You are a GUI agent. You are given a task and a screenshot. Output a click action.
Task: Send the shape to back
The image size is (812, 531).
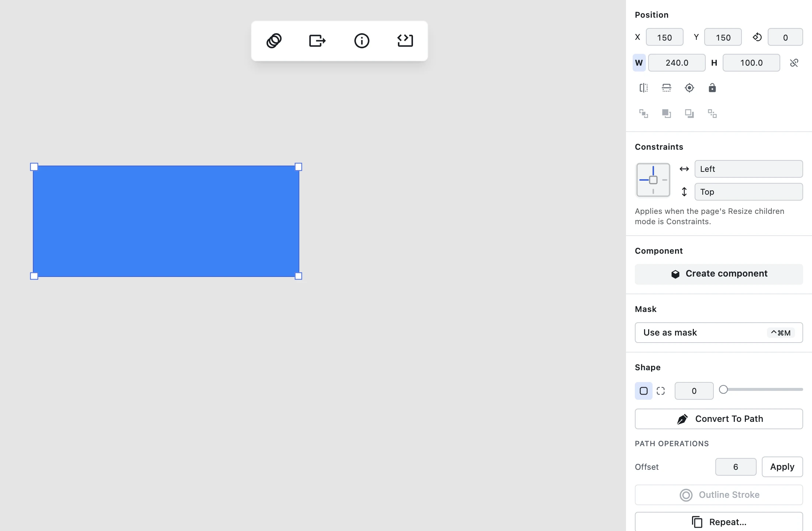coord(712,114)
